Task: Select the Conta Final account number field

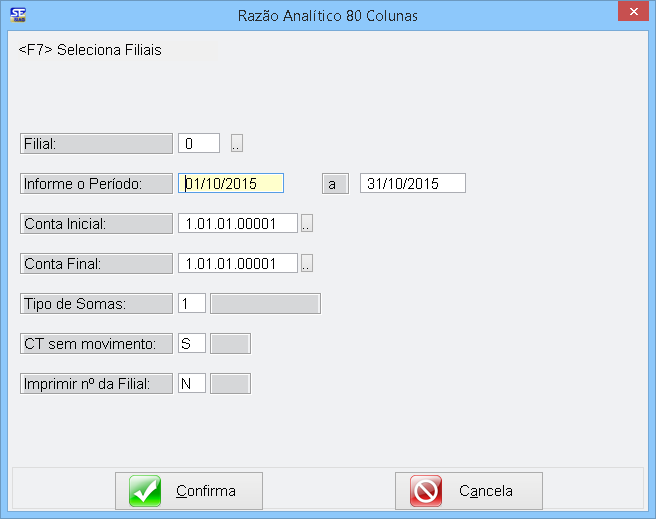Action: [x=238, y=264]
